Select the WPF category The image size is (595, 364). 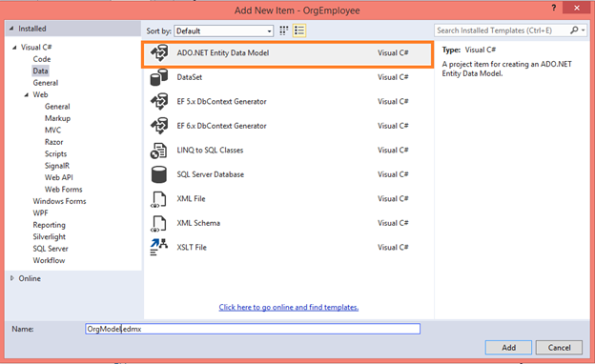41,213
